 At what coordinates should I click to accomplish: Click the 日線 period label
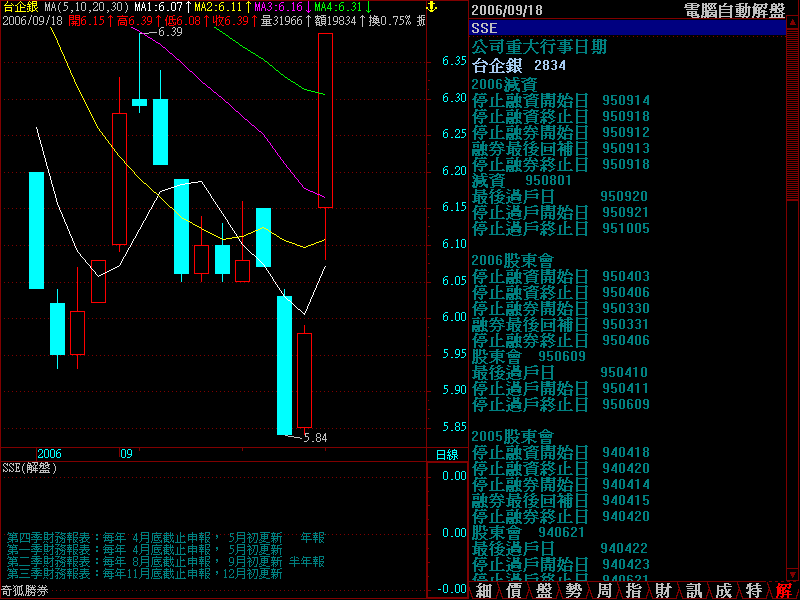point(447,455)
